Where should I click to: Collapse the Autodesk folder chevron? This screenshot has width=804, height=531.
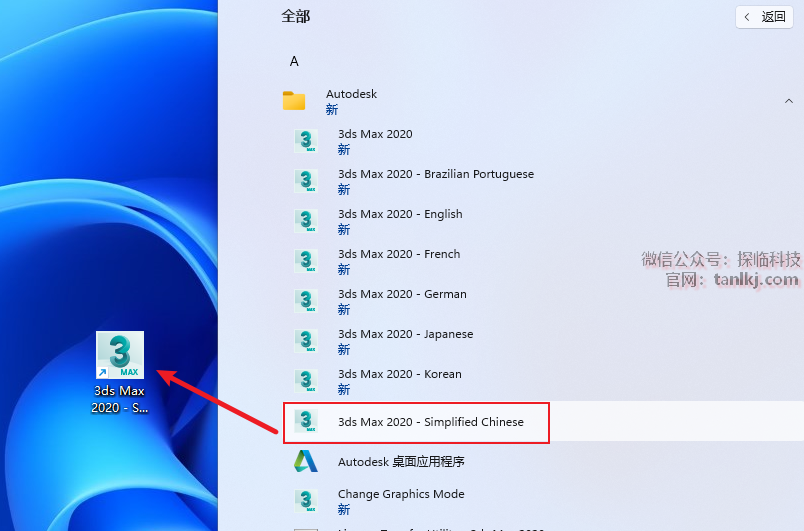789,101
